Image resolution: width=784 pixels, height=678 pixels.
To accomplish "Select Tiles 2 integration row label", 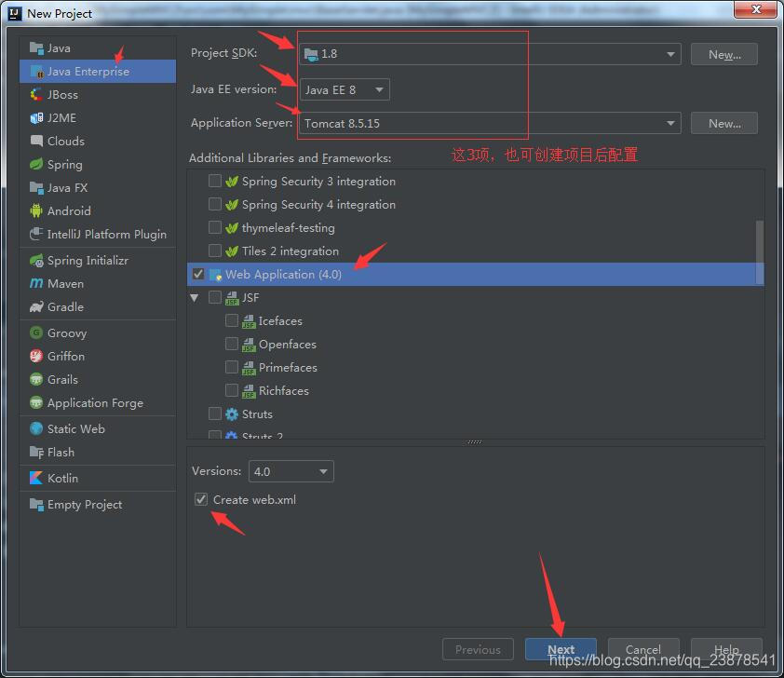I will [291, 251].
